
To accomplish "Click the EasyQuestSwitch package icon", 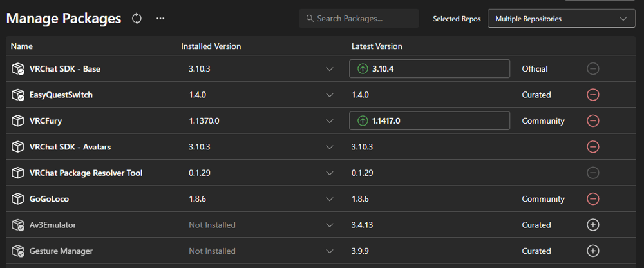I will pos(17,95).
